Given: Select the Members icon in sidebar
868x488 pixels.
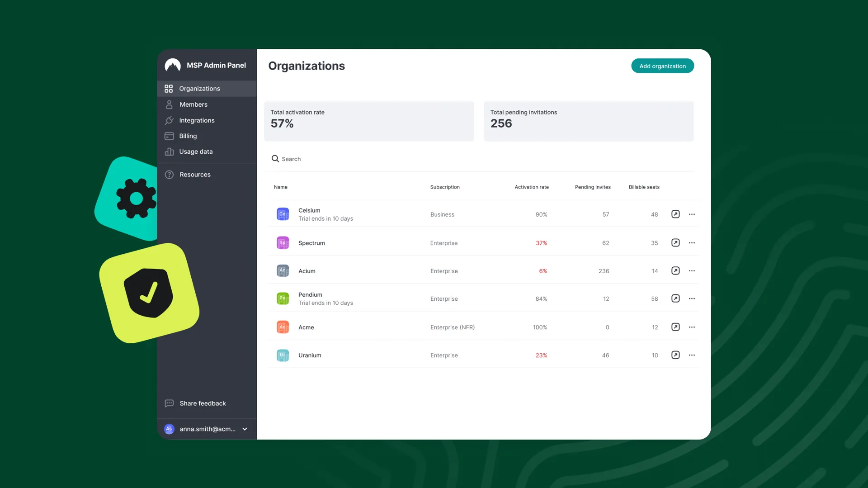Looking at the screenshot, I should pos(169,104).
